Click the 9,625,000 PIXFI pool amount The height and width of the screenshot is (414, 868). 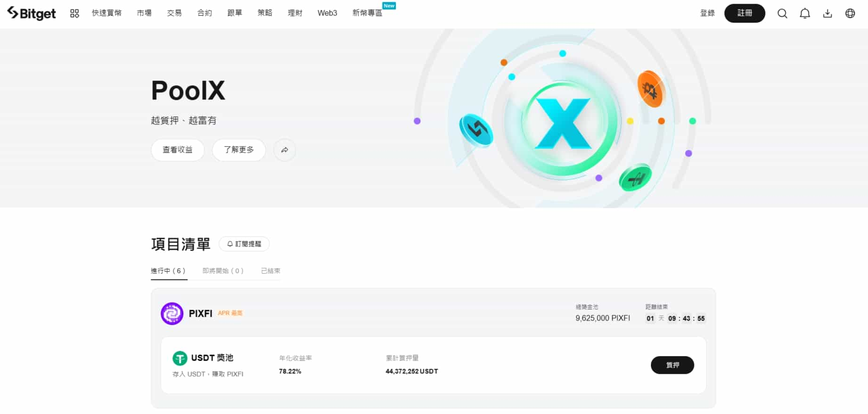[x=603, y=318]
